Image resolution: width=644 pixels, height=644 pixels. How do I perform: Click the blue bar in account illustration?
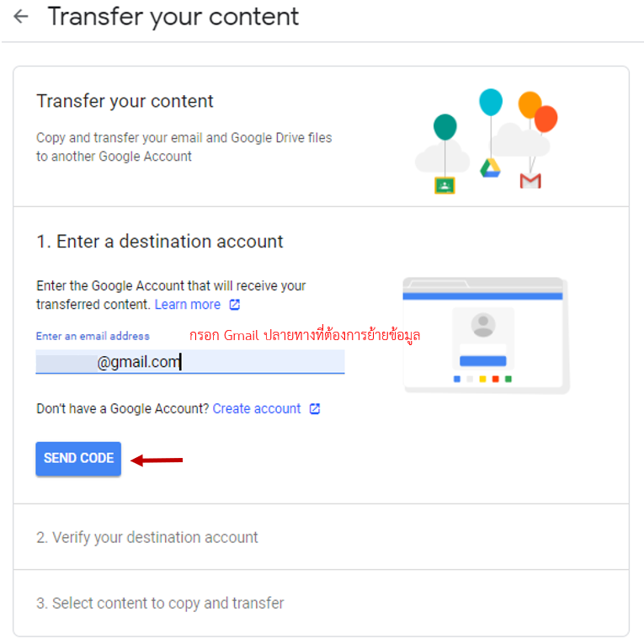482,361
